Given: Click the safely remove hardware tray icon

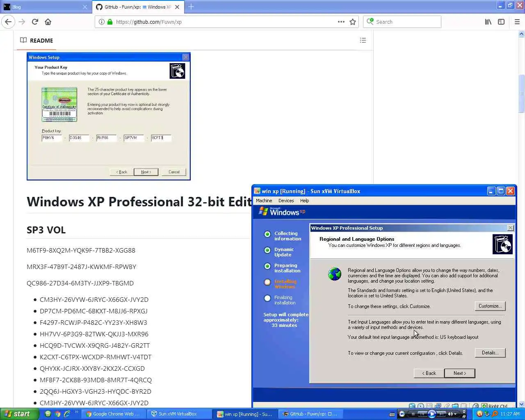Looking at the screenshot, I should pos(487,414).
